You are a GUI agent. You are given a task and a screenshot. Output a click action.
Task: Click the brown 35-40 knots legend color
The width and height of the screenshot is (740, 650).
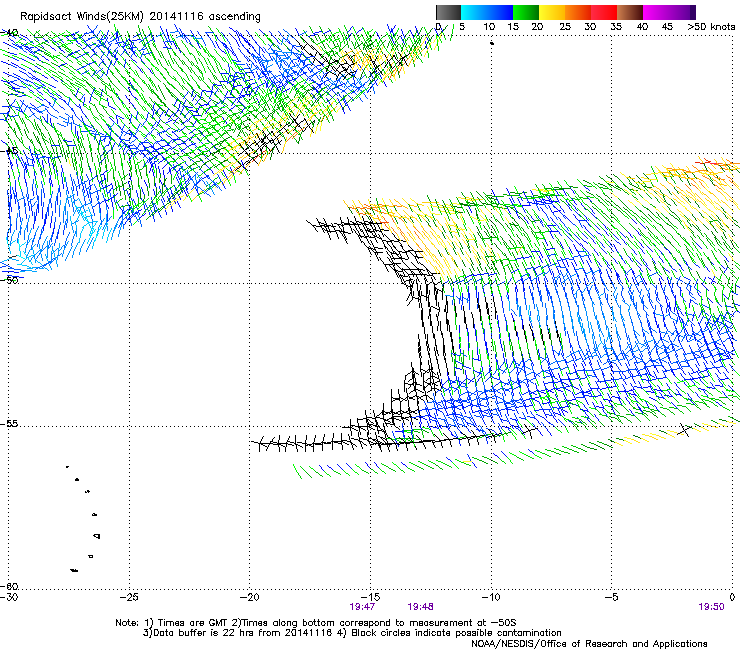click(630, 12)
